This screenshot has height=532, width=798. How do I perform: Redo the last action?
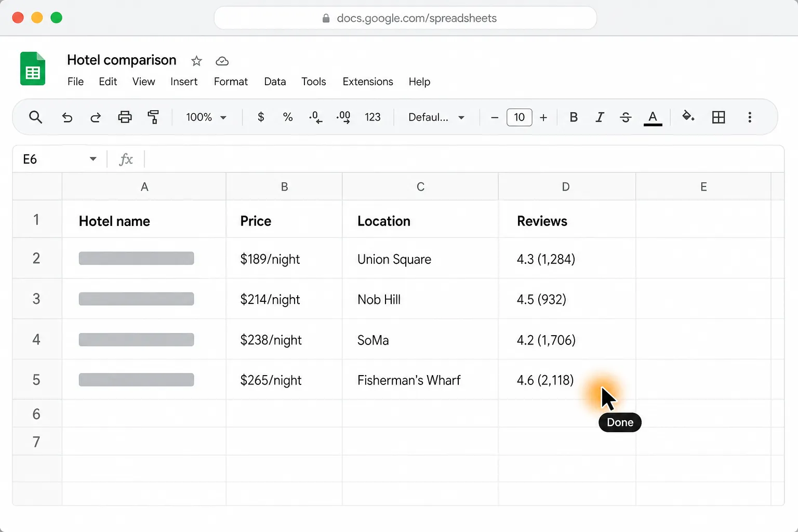click(x=96, y=117)
